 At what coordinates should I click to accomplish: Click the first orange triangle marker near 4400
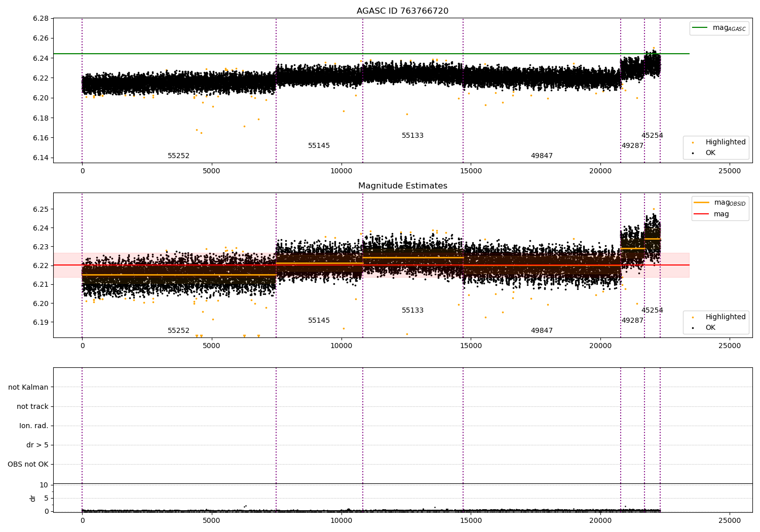[x=197, y=336]
